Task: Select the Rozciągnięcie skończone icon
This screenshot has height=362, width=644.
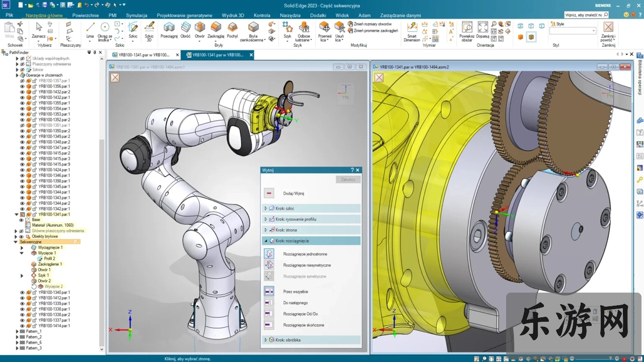Action: click(269, 325)
